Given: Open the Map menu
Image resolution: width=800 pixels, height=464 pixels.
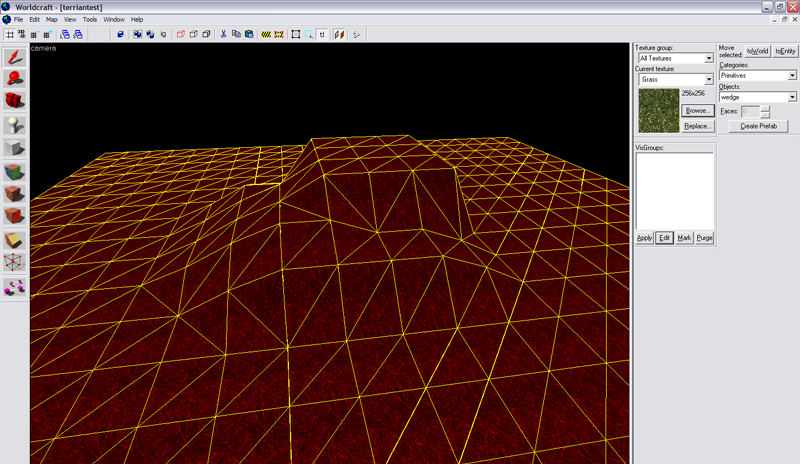Looking at the screenshot, I should point(52,19).
